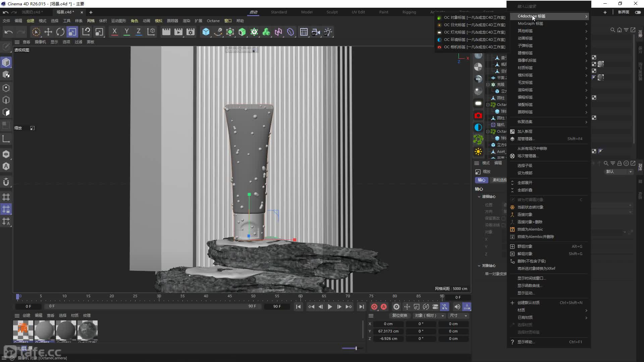The image size is (644, 362).
Task: Click the 复位变换 reset transform button
Action: coord(399,315)
